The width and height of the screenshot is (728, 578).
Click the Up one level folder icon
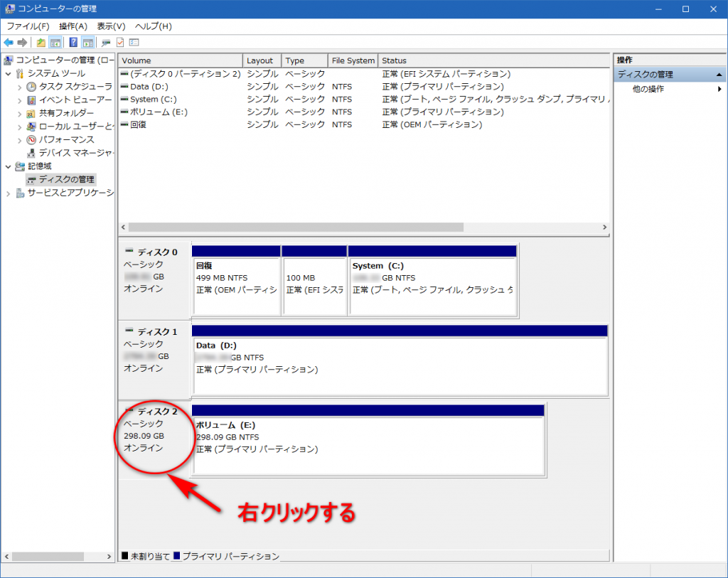(41, 43)
